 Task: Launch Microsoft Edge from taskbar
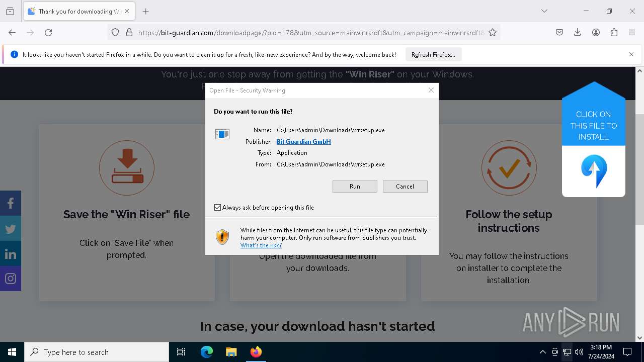[207, 352]
